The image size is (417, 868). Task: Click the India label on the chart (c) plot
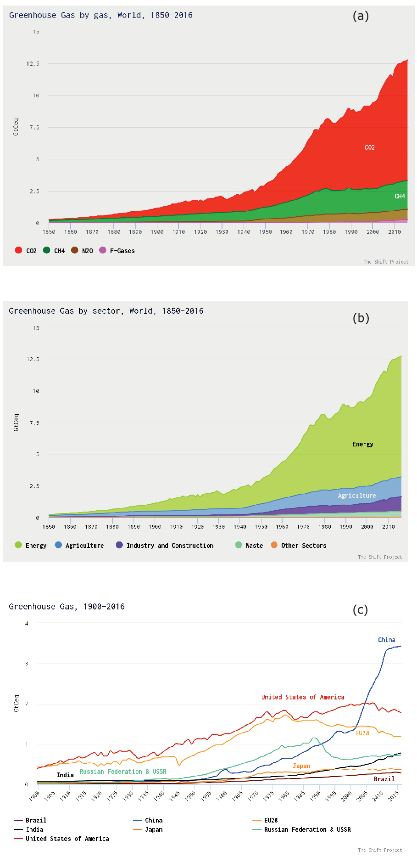65,775
